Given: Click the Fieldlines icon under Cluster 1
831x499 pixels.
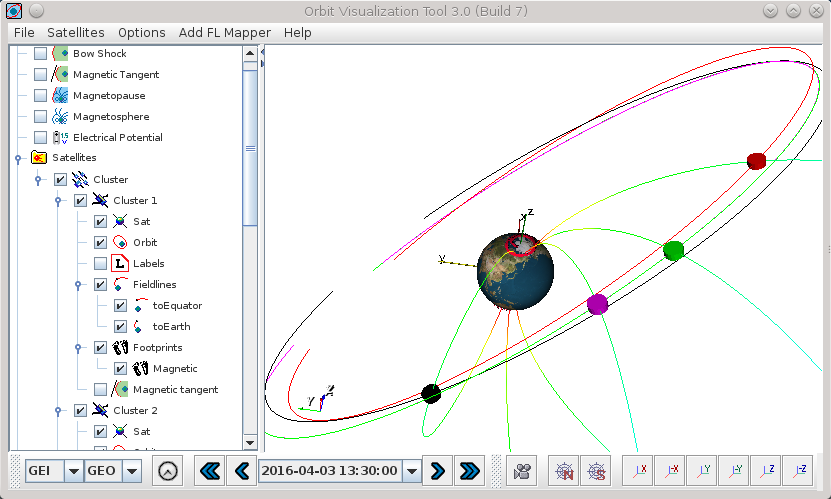Looking at the screenshot, I should [x=120, y=284].
